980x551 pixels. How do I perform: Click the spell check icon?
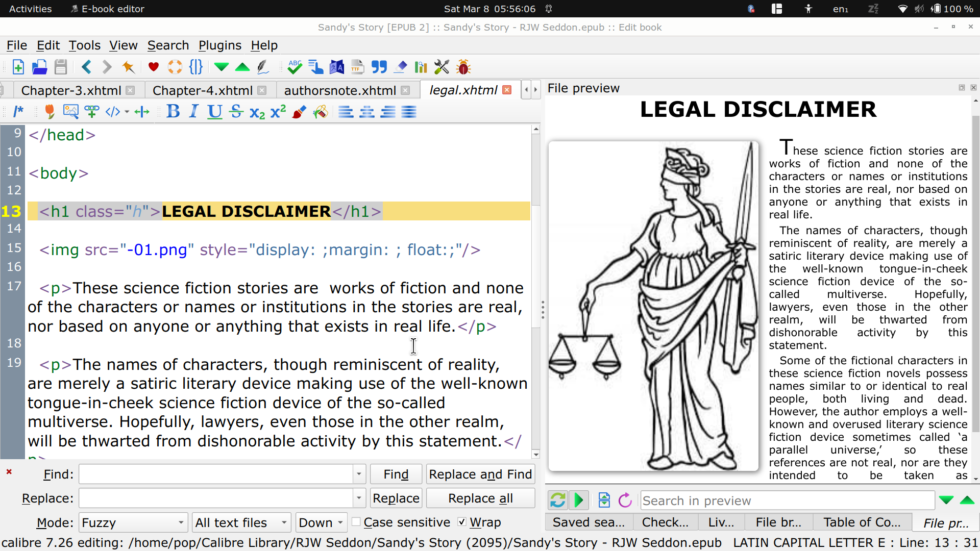point(295,67)
